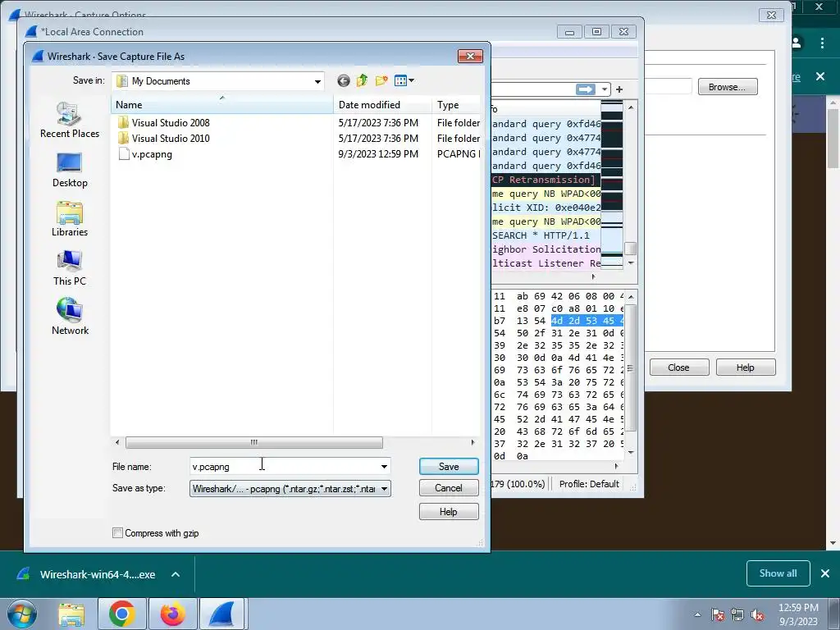Image resolution: width=840 pixels, height=630 pixels.
Task: Go back using the dialog's back arrow icon
Action: click(x=344, y=81)
